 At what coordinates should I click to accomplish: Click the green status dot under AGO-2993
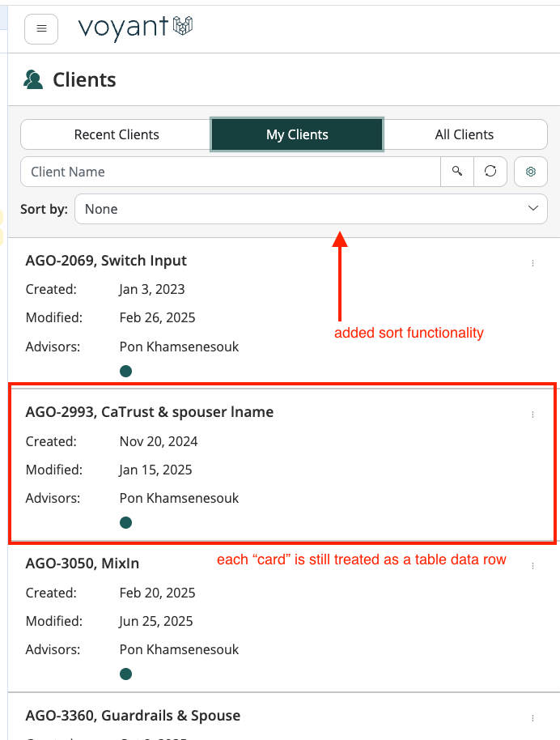pos(125,523)
